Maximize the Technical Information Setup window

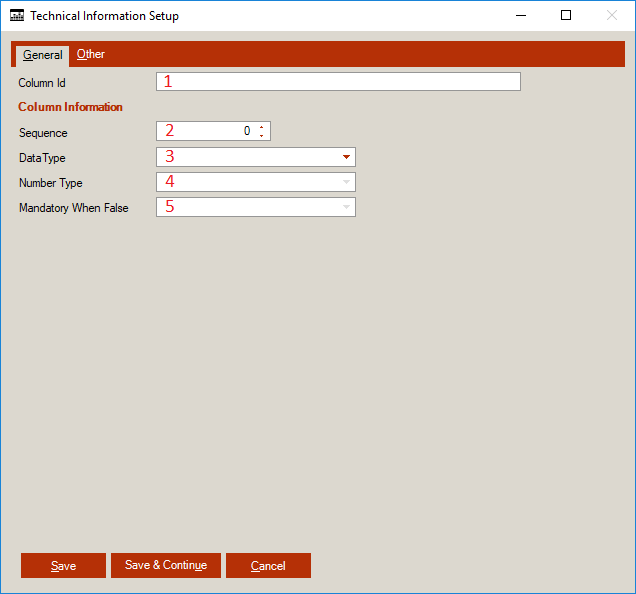[566, 16]
